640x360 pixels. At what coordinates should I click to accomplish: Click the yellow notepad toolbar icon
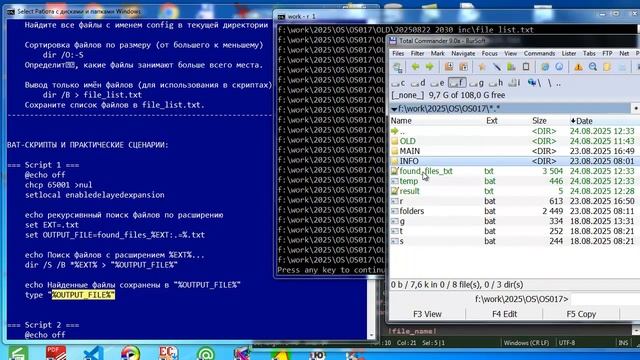(x=607, y=67)
